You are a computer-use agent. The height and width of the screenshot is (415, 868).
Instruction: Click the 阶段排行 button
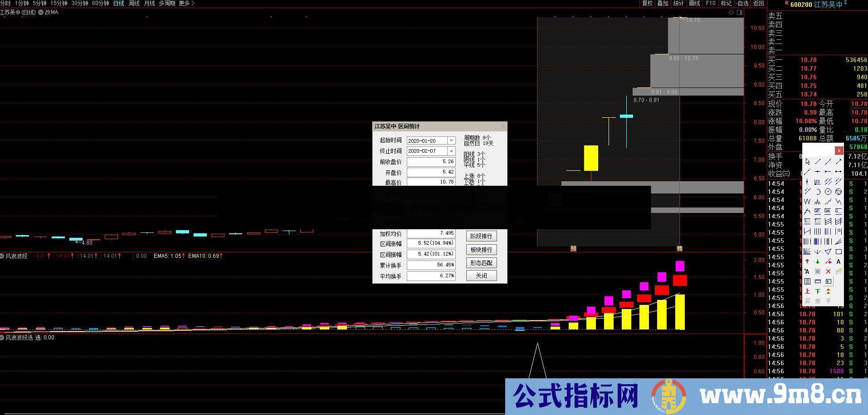(x=481, y=236)
